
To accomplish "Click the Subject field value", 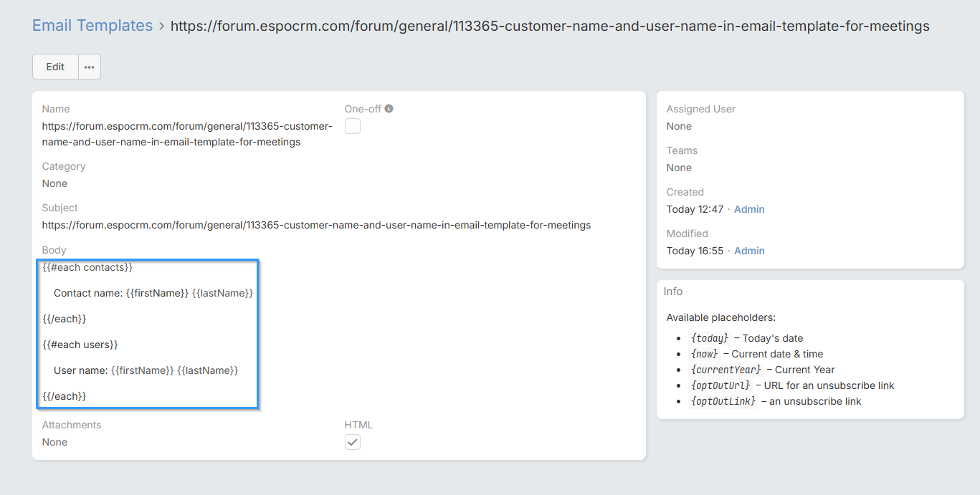I will 316,225.
